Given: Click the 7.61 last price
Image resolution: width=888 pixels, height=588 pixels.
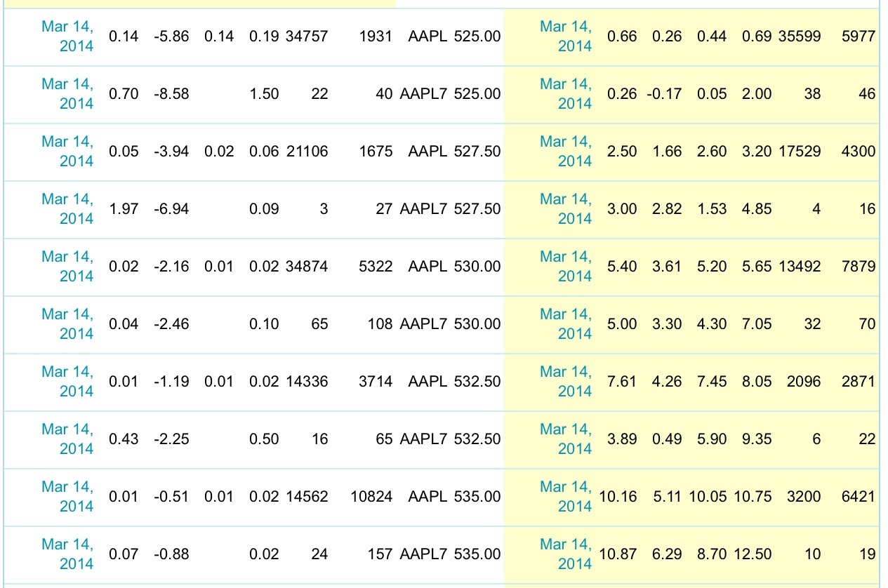Looking at the screenshot, I should click(x=622, y=382).
